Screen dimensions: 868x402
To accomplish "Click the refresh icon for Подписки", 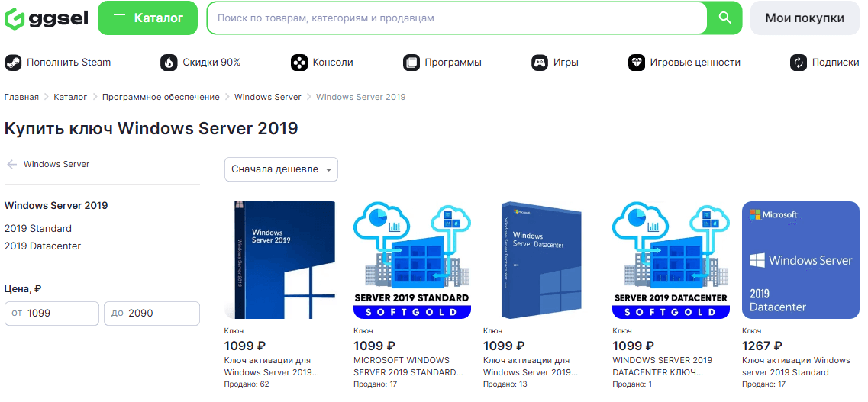I will tap(799, 63).
